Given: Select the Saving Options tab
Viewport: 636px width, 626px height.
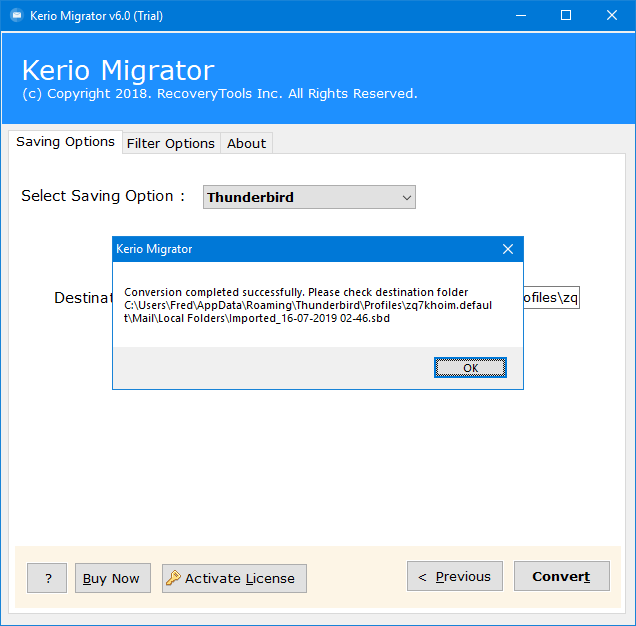Looking at the screenshot, I should (65, 142).
